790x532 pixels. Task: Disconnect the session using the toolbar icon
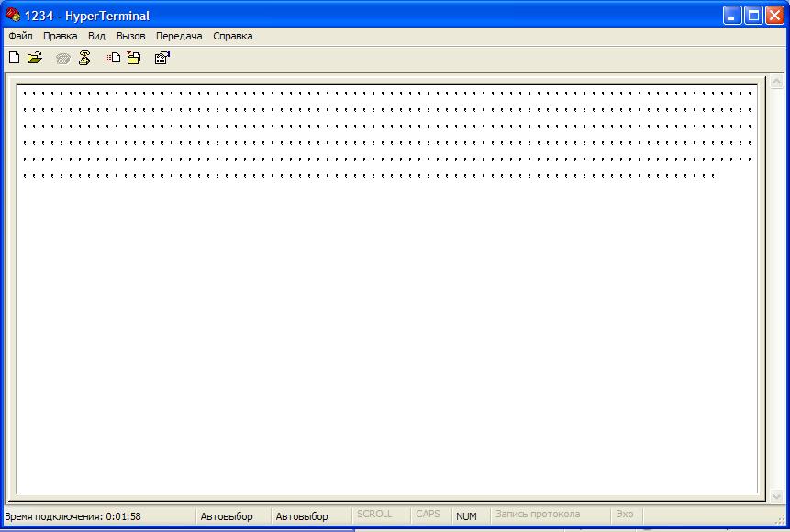(x=84, y=58)
